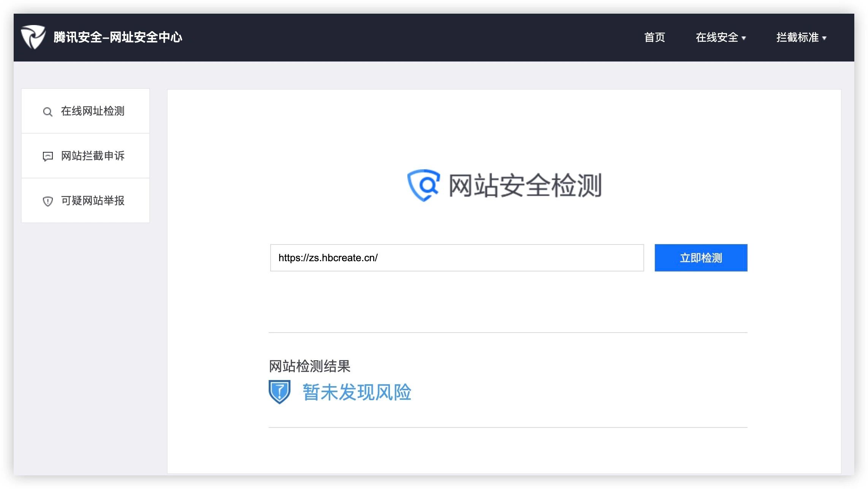Select 可疑网站举报 in the sidebar

(x=93, y=201)
